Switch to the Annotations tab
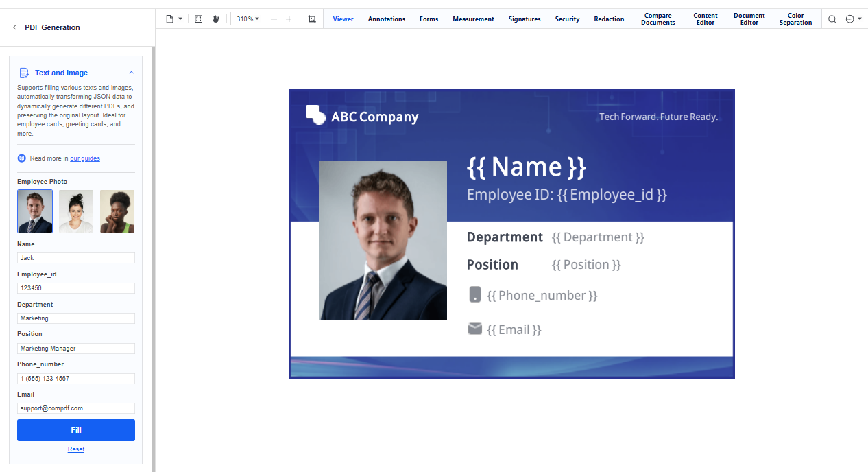This screenshot has width=868, height=472. [386, 19]
